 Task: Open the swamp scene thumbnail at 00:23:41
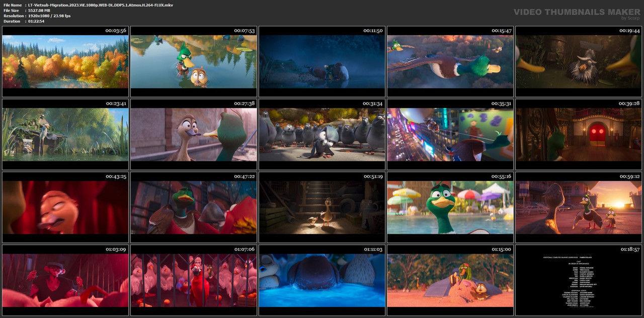65,134
